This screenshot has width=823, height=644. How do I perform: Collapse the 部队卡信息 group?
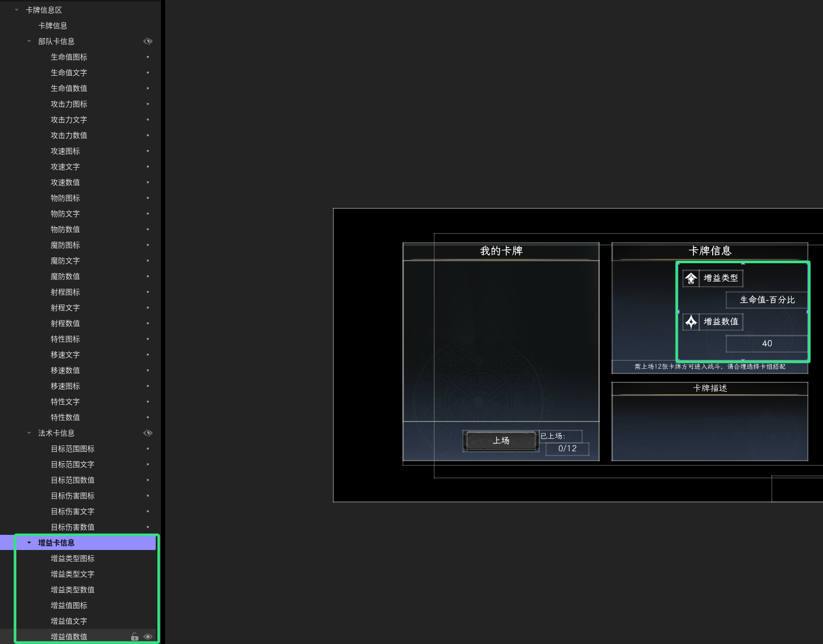coord(29,41)
